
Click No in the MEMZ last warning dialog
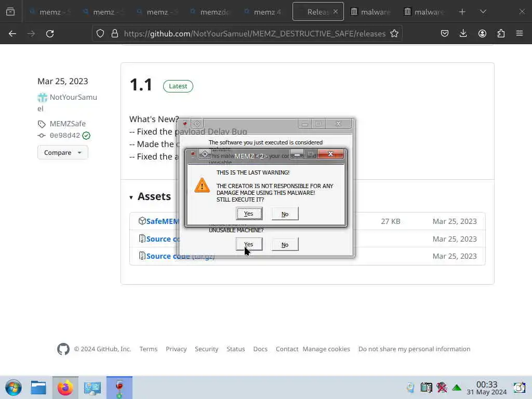pyautogui.click(x=285, y=214)
